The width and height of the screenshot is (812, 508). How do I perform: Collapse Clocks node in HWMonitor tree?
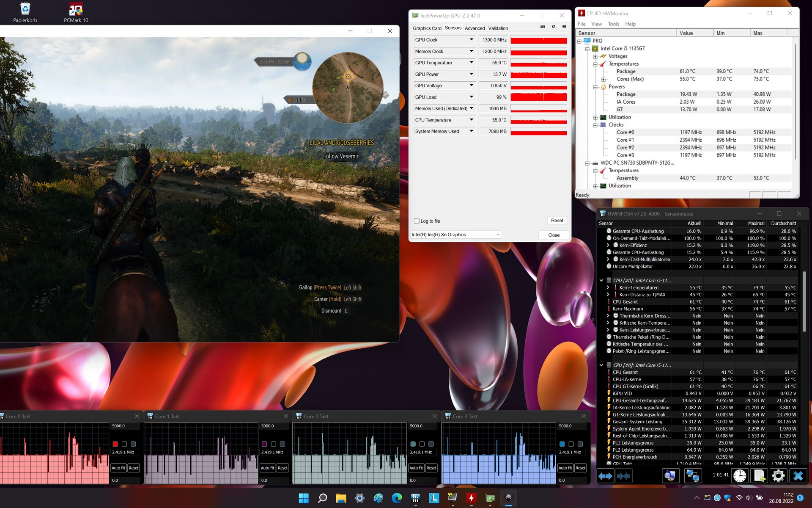tap(595, 125)
